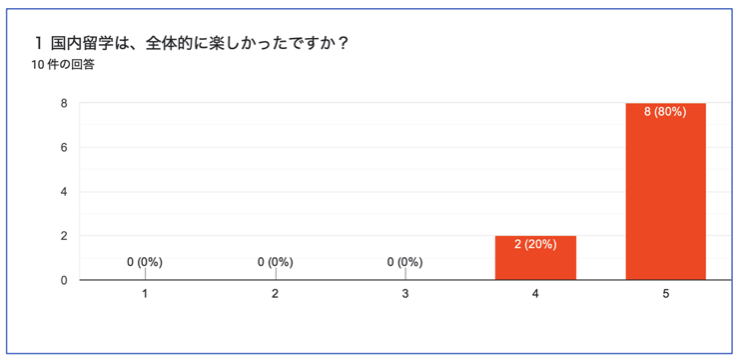Click the 0 (0%) label above rating 3
741x361 pixels.
coord(405,262)
